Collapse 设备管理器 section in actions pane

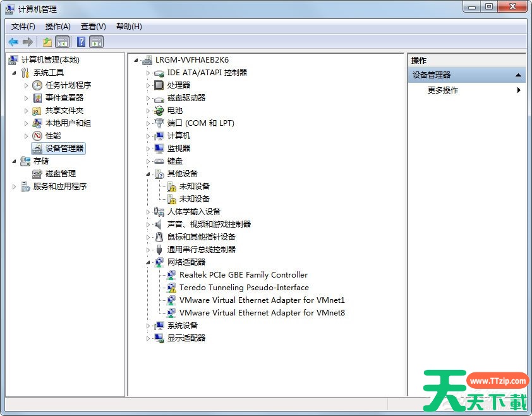tap(518, 75)
